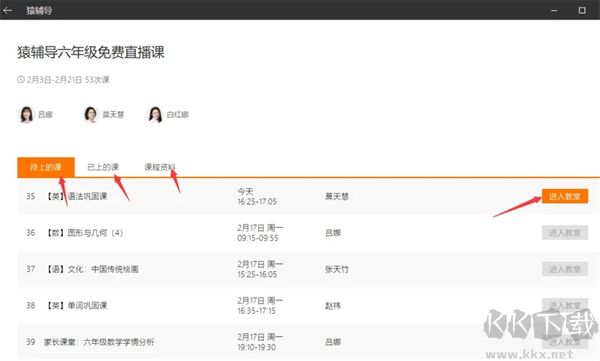Image resolution: width=600 pixels, height=361 pixels.
Task: Click the time slot 15:25-16:05
Action: (x=257, y=274)
